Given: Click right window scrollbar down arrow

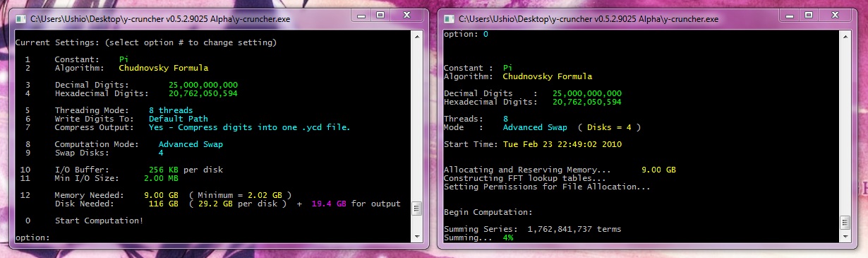Looking at the screenshot, I should 845,237.
